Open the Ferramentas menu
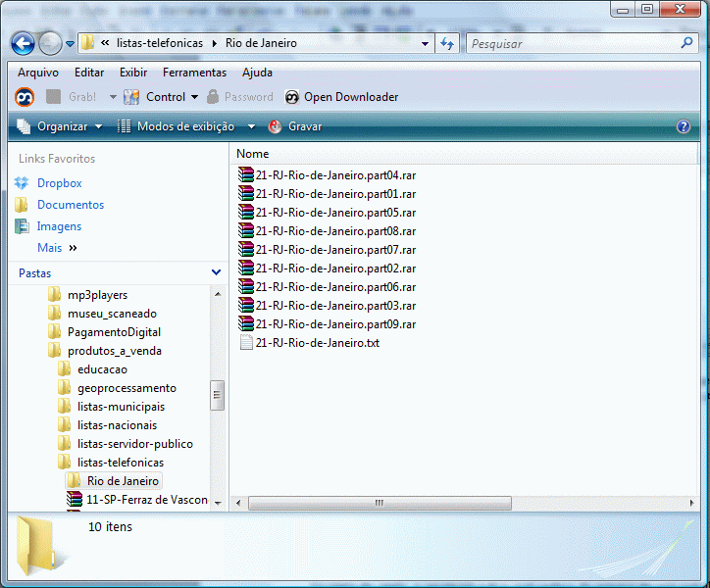 pyautogui.click(x=194, y=73)
